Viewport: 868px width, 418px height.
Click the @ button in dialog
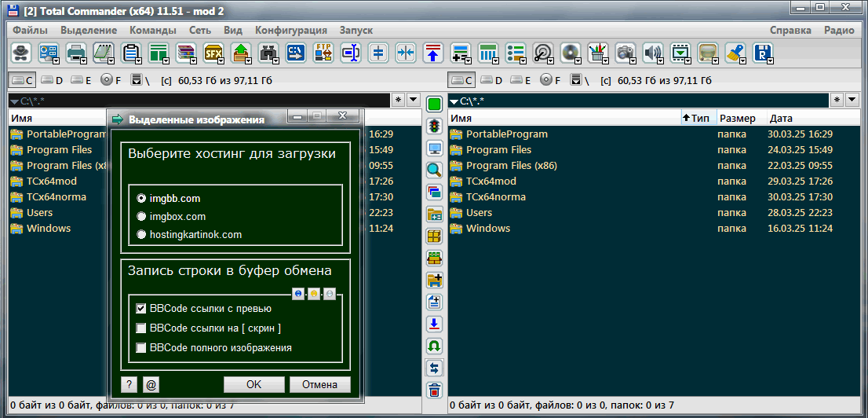(151, 385)
